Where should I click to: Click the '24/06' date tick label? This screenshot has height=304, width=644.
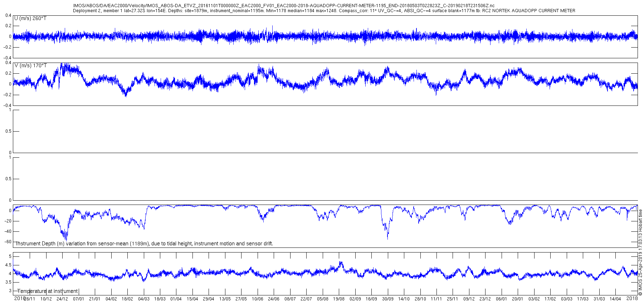pyautogui.click(x=274, y=299)
